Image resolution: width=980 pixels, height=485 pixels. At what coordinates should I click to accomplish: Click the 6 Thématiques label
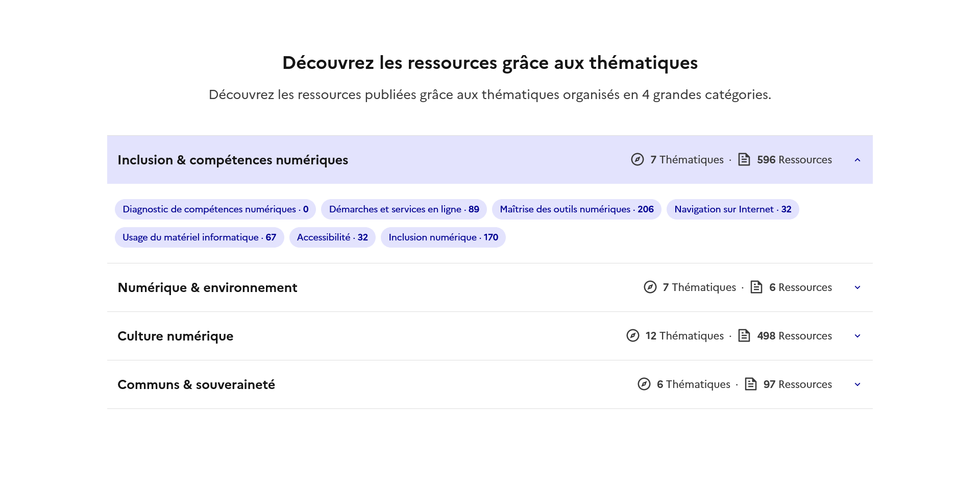(693, 384)
